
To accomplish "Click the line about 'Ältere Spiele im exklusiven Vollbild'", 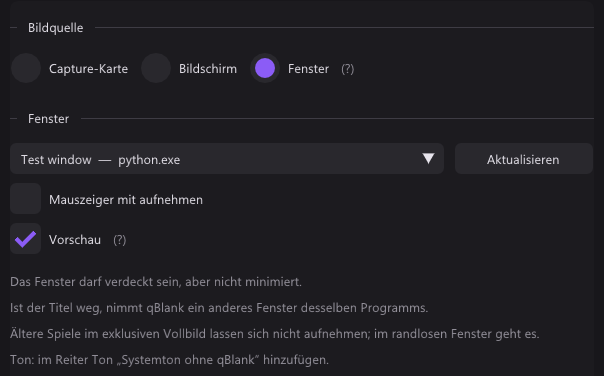I will click(275, 334).
